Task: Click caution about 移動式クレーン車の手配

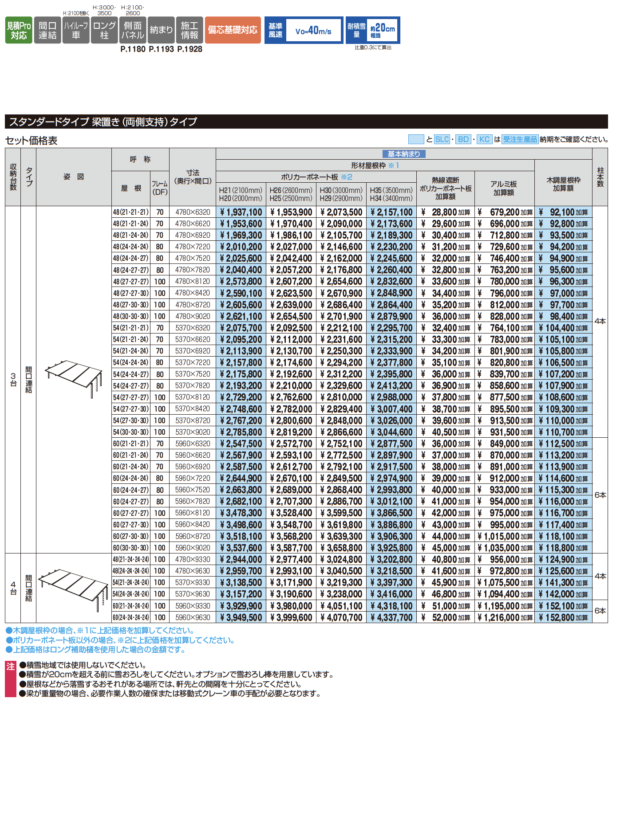Action: tap(170, 693)
